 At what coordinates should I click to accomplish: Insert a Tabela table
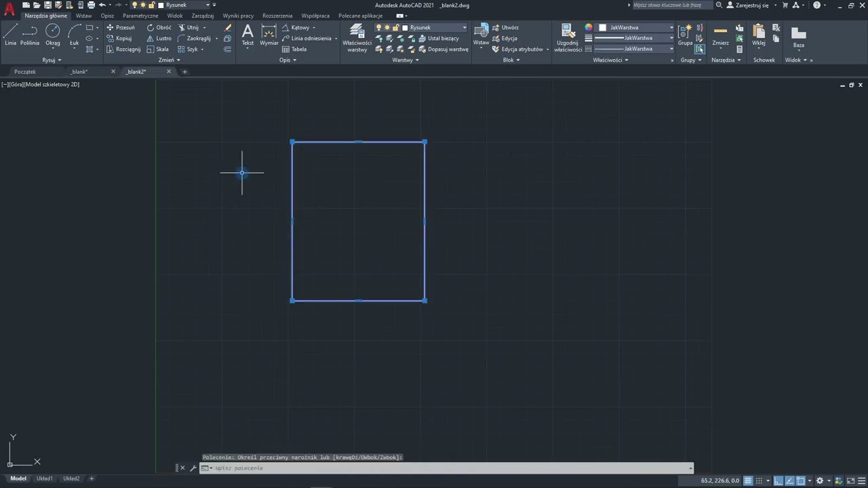tap(294, 49)
